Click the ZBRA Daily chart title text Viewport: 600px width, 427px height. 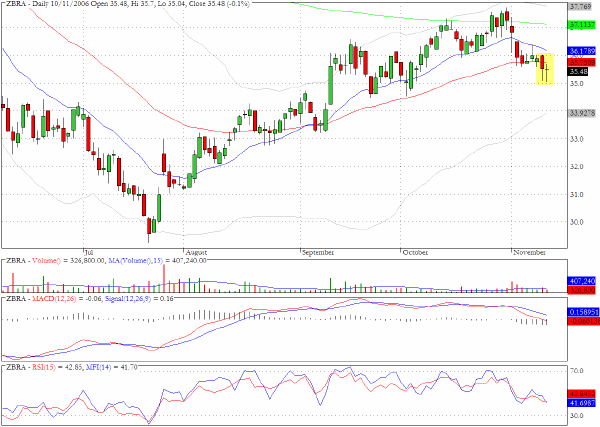tap(128, 4)
